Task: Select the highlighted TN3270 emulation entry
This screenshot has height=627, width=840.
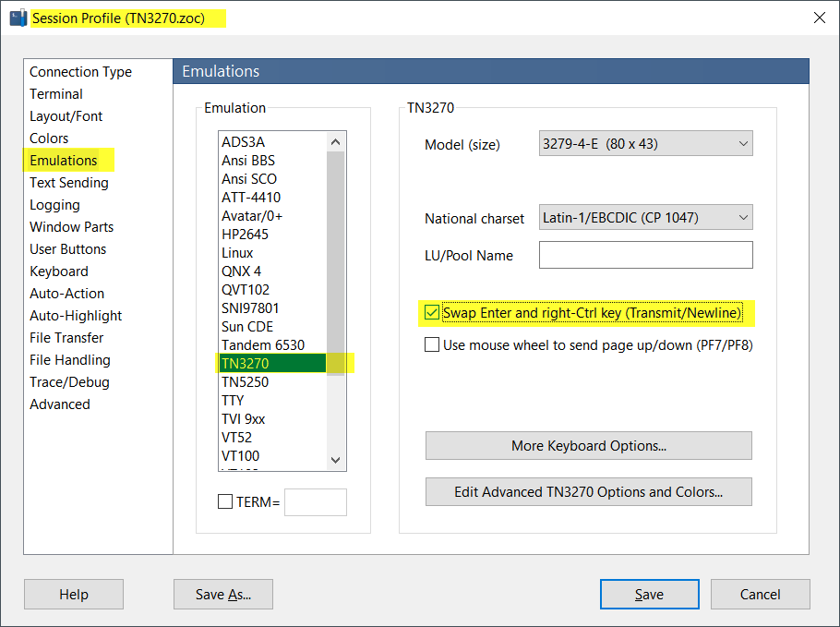Action: (272, 363)
